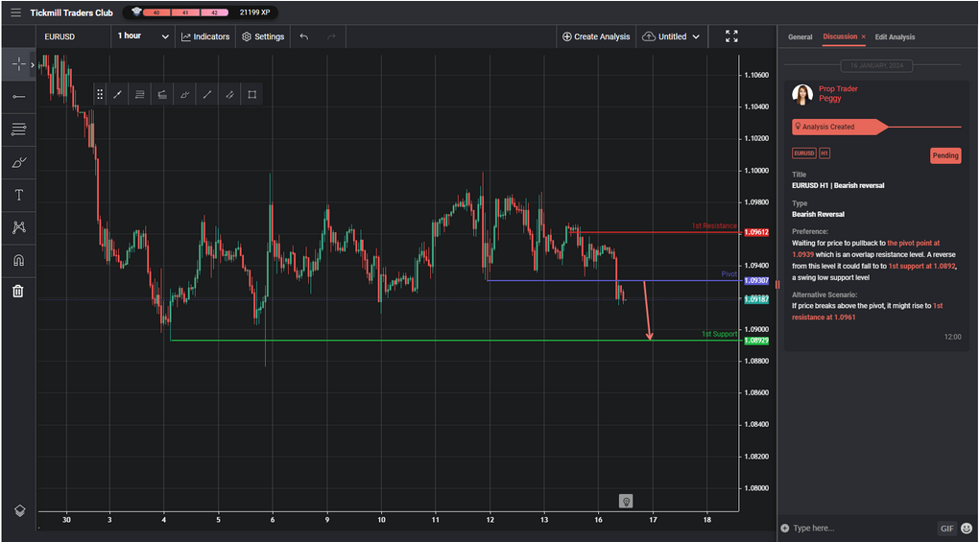The width and height of the screenshot is (980, 542).
Task: Open the hamburger menu next to Tickmill Traders Club
Action: tap(15, 12)
